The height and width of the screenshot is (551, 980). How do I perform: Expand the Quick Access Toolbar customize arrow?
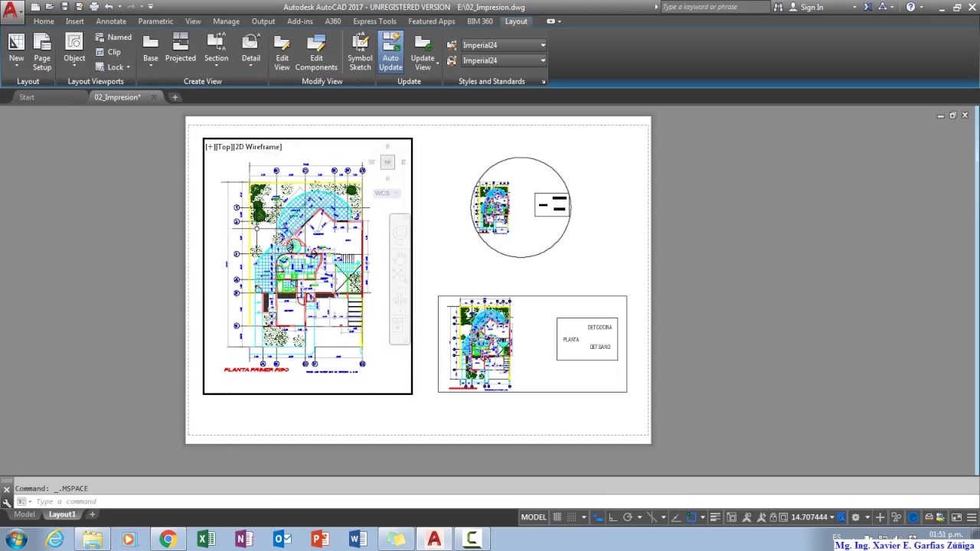[x=151, y=7]
